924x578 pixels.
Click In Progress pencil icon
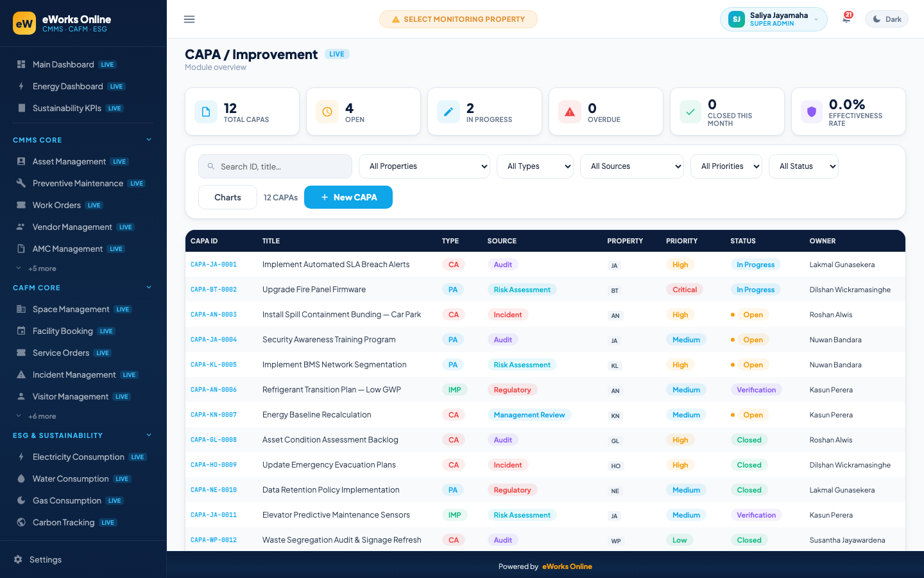[x=449, y=112]
